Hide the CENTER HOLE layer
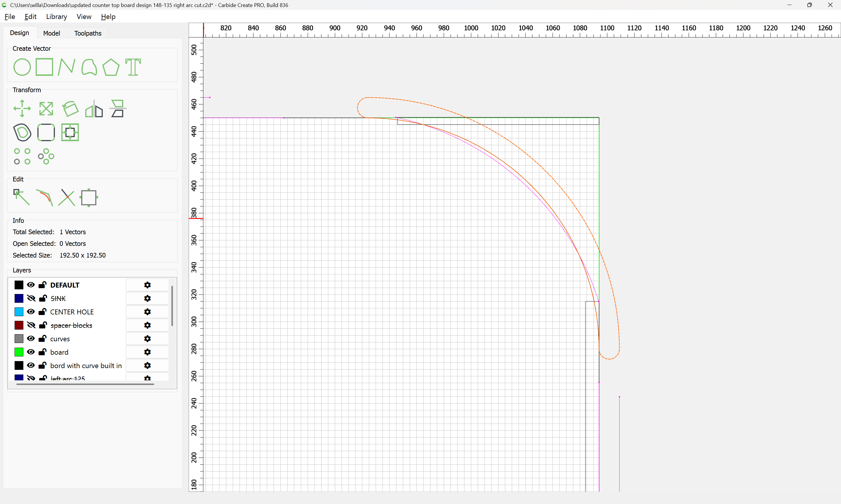Screen dimensions: 841x504 (31, 311)
